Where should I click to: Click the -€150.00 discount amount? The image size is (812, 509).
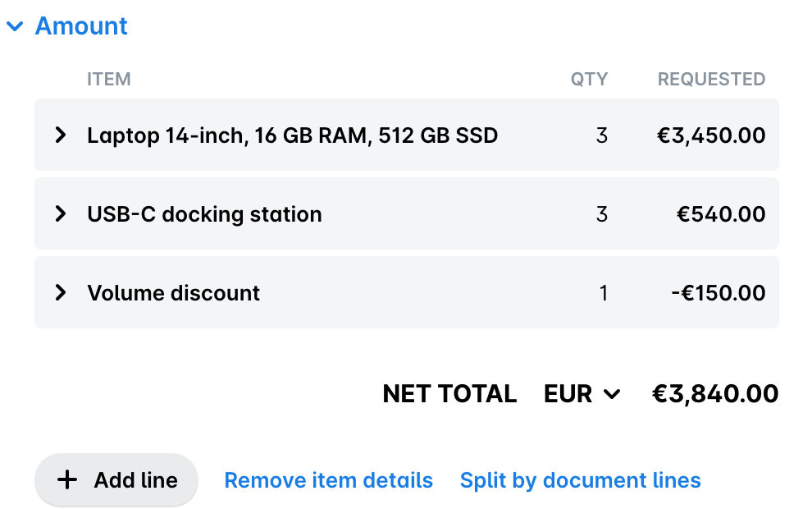[718, 293]
